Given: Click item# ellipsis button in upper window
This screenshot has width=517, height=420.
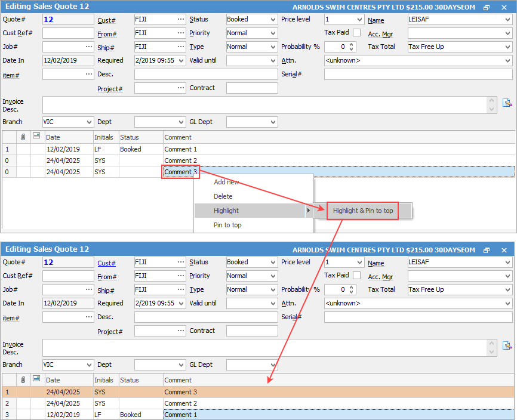Looking at the screenshot, I should [x=88, y=74].
